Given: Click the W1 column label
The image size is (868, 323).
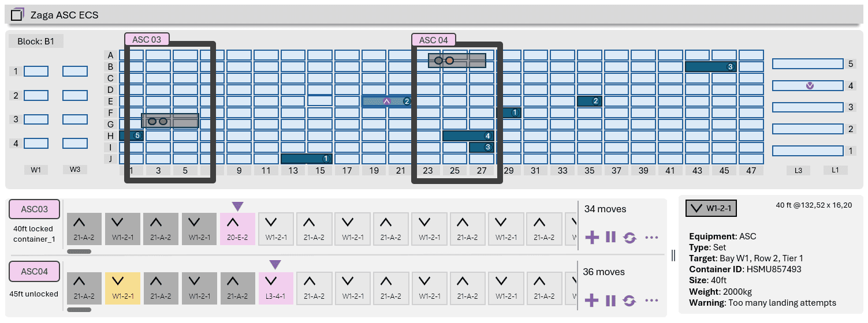Looking at the screenshot, I should [x=36, y=170].
